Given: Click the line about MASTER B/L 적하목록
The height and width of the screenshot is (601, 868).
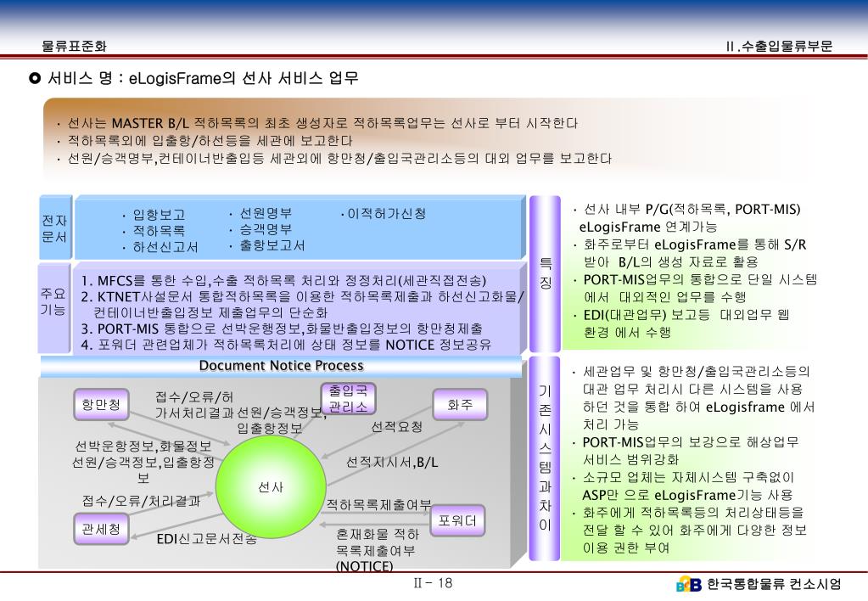Looking at the screenshot, I should 322,123.
